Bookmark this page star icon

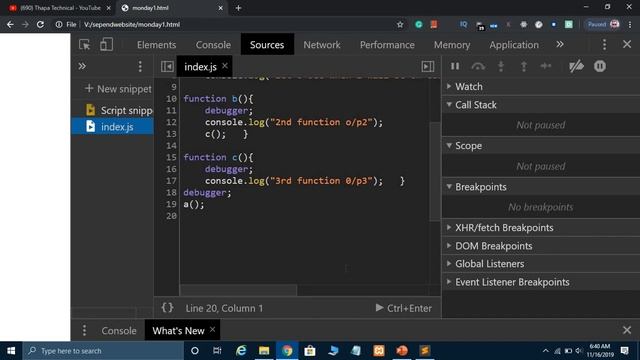(x=400, y=24)
